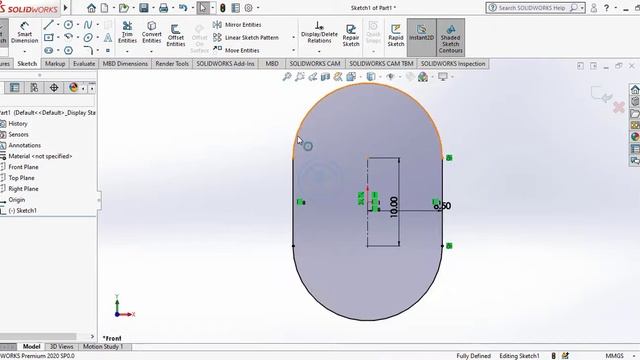Viewport: 640px width, 360px height.
Task: Open the Options gear
Action: click(249, 8)
